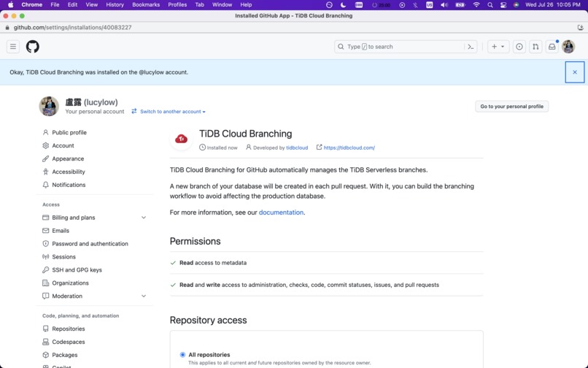Click the install app icon in address bar

tap(580, 28)
